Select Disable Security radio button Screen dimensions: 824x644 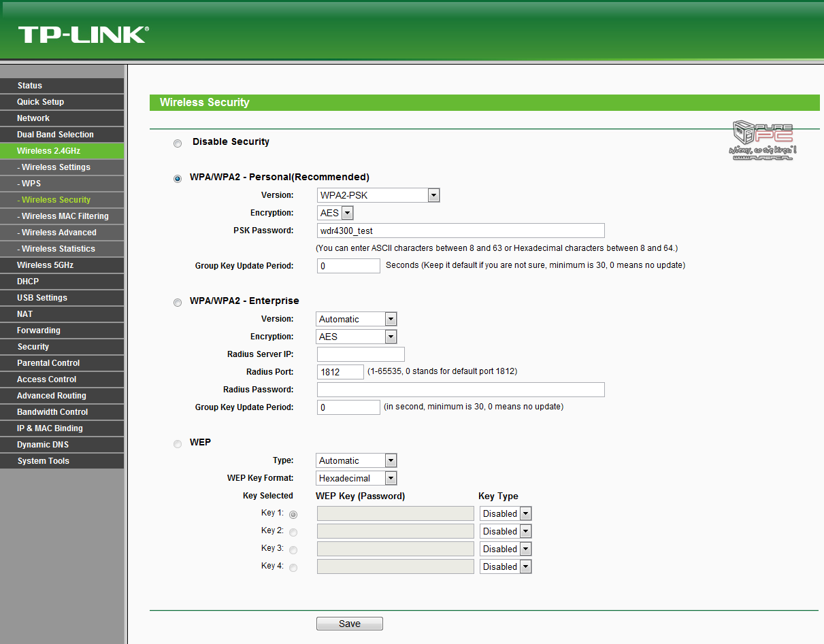pos(178,143)
